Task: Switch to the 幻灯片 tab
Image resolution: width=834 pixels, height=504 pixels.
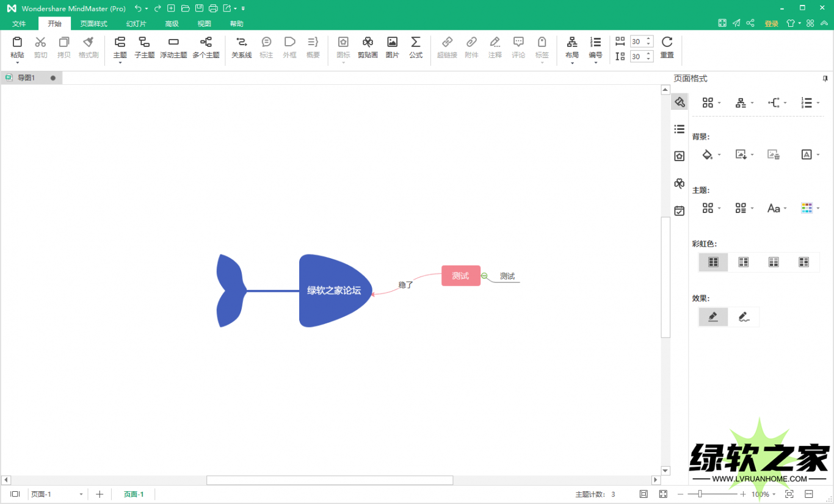Action: 136,24
